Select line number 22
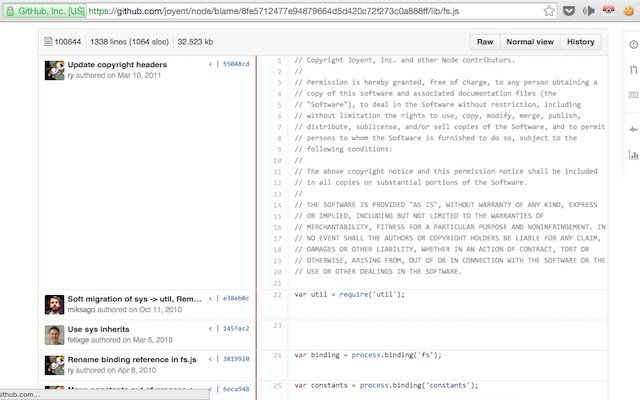 click(278, 295)
